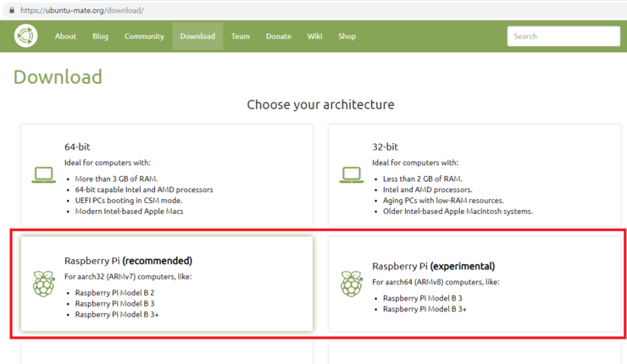
Task: Click 'Modern Intel-based Apple Macs' text
Action: [129, 212]
